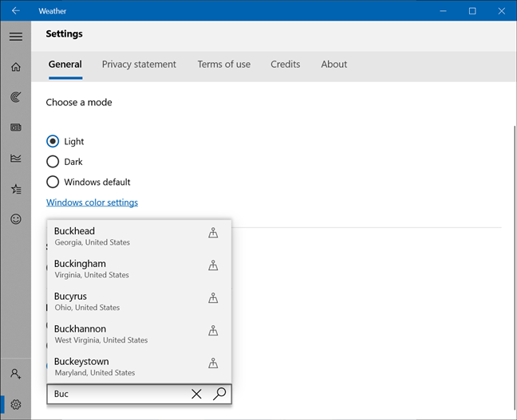Select the Dark mode radio button

(53, 162)
